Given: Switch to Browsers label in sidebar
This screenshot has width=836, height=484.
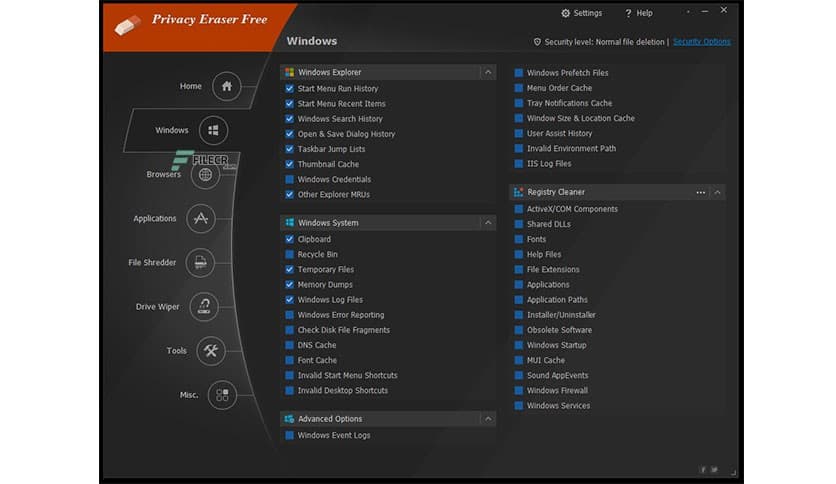Looking at the screenshot, I should 164,174.
